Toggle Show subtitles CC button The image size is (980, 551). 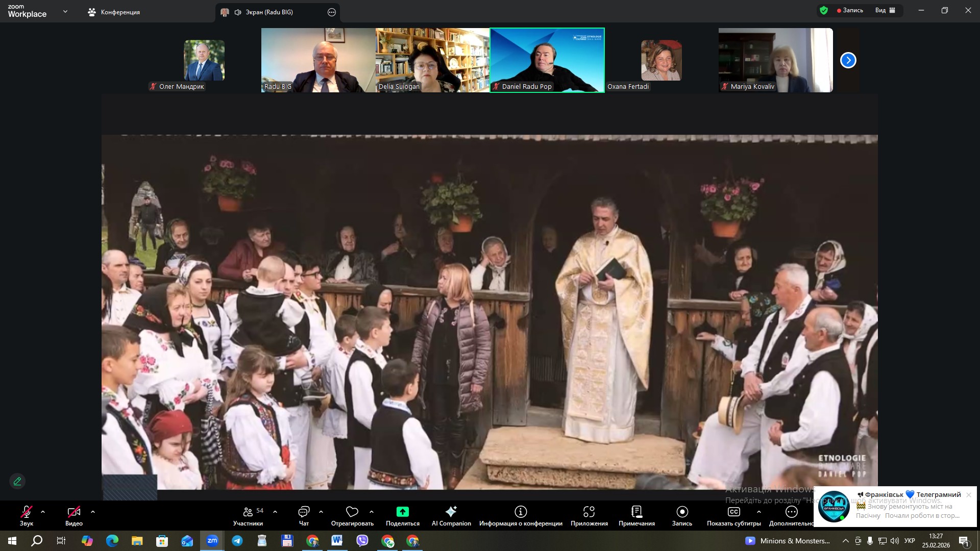pos(733,512)
